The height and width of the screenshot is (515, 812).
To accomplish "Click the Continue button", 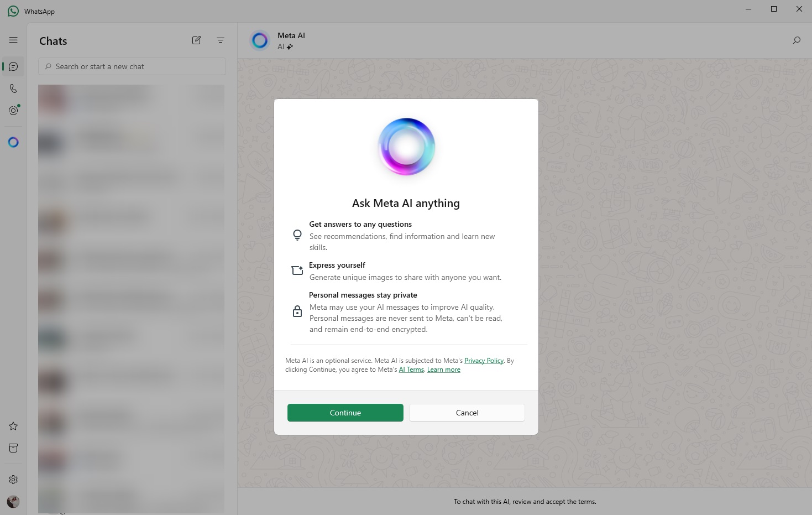I will [345, 413].
